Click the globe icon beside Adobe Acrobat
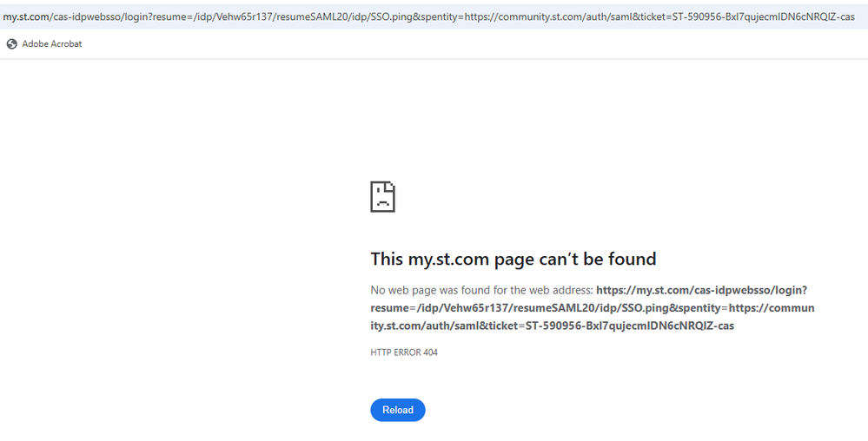This screenshot has width=868, height=441. tap(11, 43)
